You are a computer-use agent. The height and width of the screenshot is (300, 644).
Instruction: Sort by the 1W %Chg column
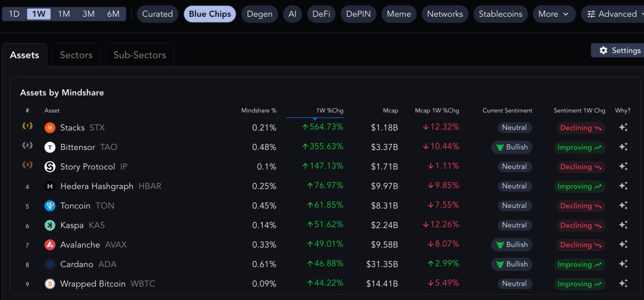[330, 110]
